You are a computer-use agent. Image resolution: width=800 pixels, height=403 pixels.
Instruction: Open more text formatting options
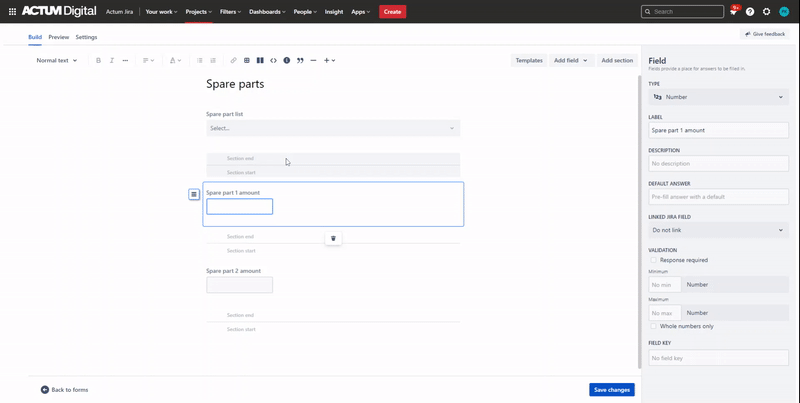(125, 60)
